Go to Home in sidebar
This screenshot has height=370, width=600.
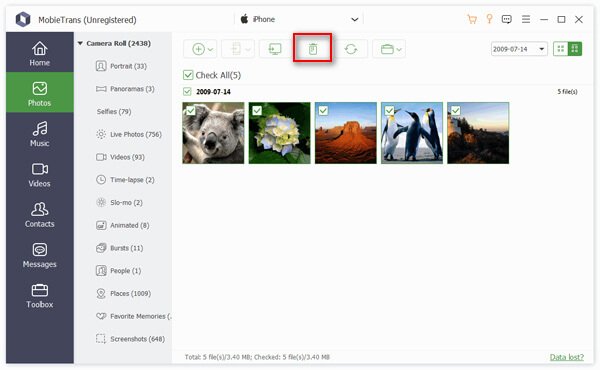39,53
